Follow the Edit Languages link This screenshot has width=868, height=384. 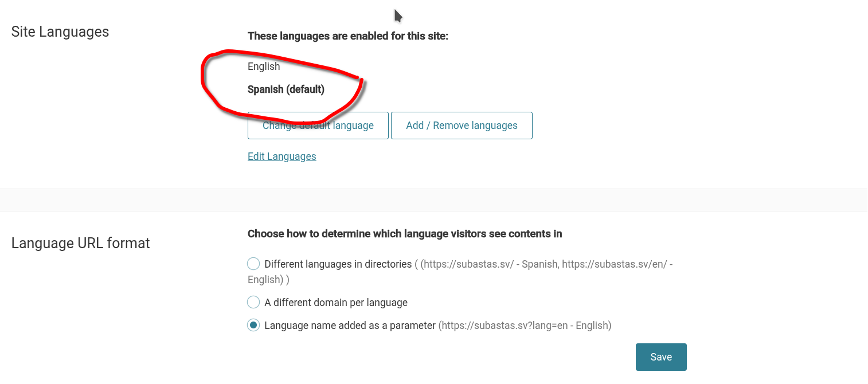[281, 156]
